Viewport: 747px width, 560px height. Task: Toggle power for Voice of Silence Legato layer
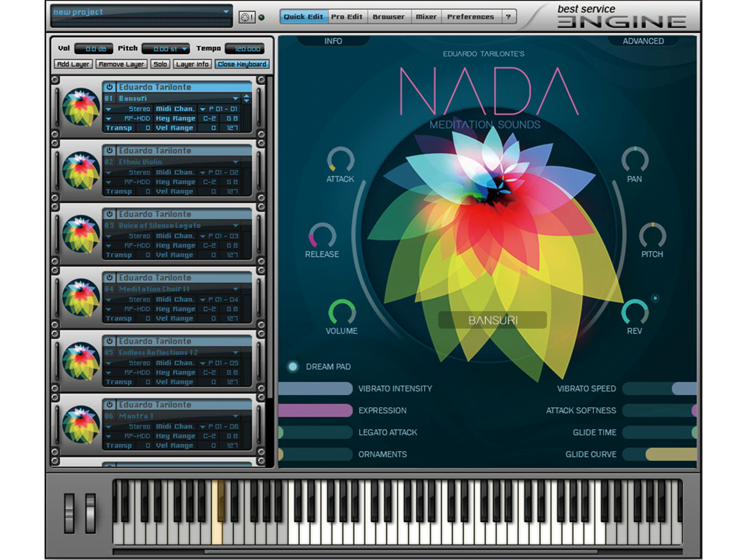109,214
